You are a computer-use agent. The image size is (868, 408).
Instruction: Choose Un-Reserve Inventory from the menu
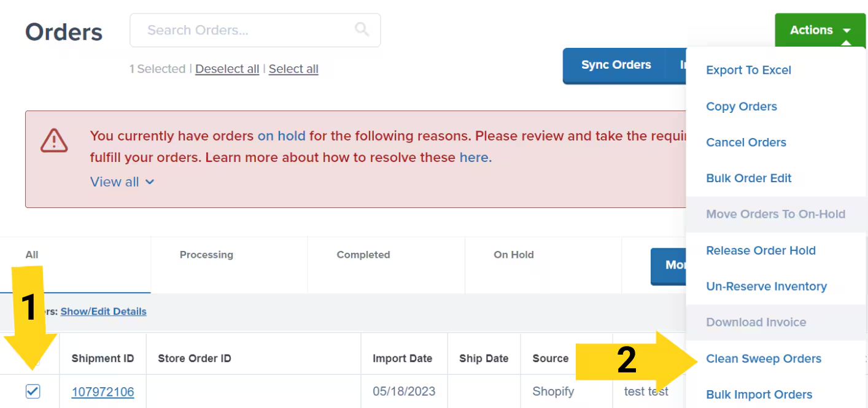click(x=766, y=286)
